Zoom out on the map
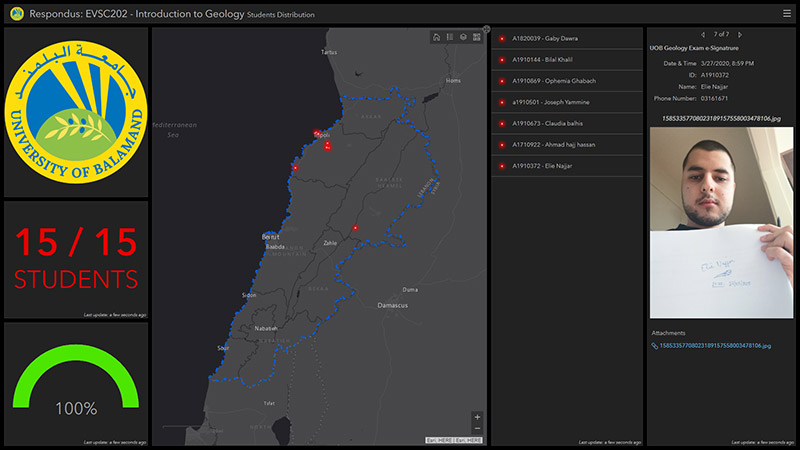This screenshot has height=450, width=800. click(x=477, y=429)
